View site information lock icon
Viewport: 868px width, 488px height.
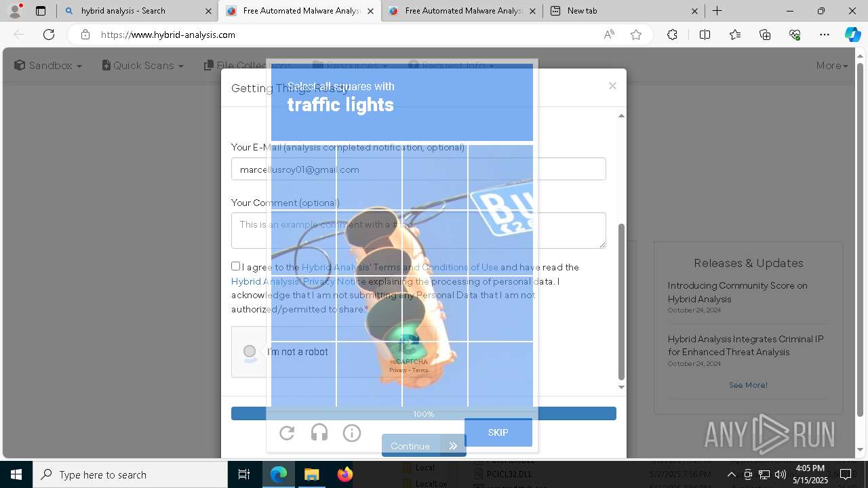pos(85,35)
